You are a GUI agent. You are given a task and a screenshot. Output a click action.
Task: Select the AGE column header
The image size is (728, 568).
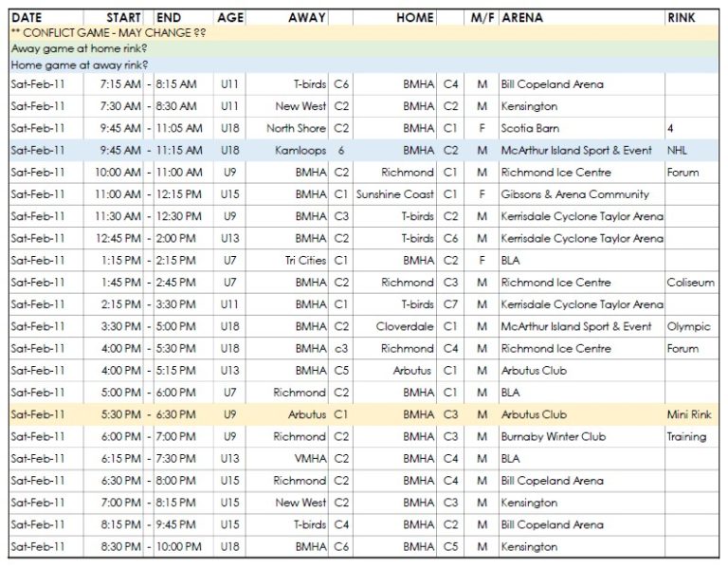pyautogui.click(x=229, y=17)
